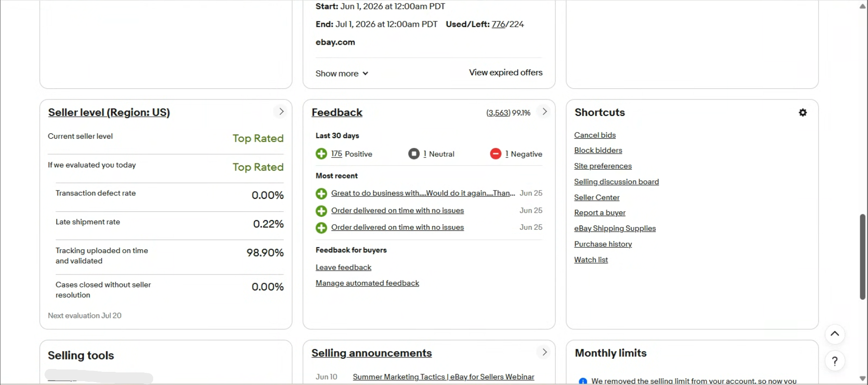Image resolution: width=868 pixels, height=385 pixels.
Task: Click red negative feedback icon
Action: (x=495, y=154)
